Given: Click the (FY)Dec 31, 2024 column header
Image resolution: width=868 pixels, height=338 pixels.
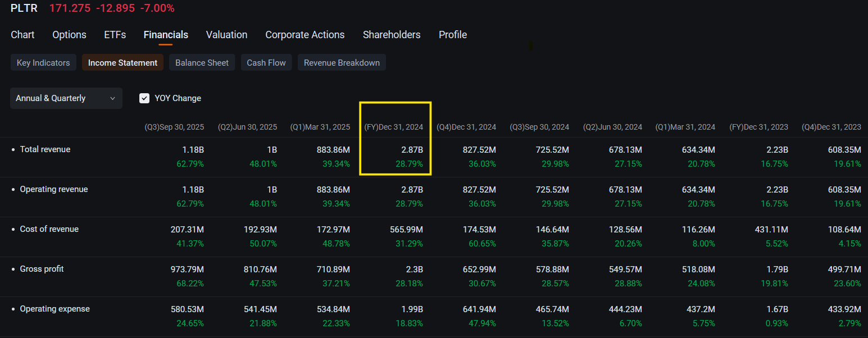Looking at the screenshot, I should point(393,127).
